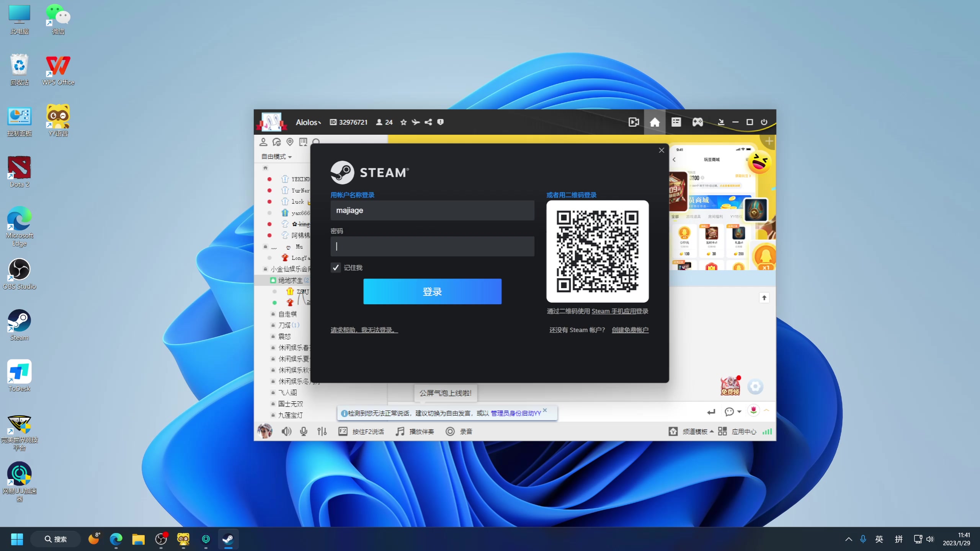The width and height of the screenshot is (980, 551).
Task: Close the Steam login dialog
Action: coord(661,150)
